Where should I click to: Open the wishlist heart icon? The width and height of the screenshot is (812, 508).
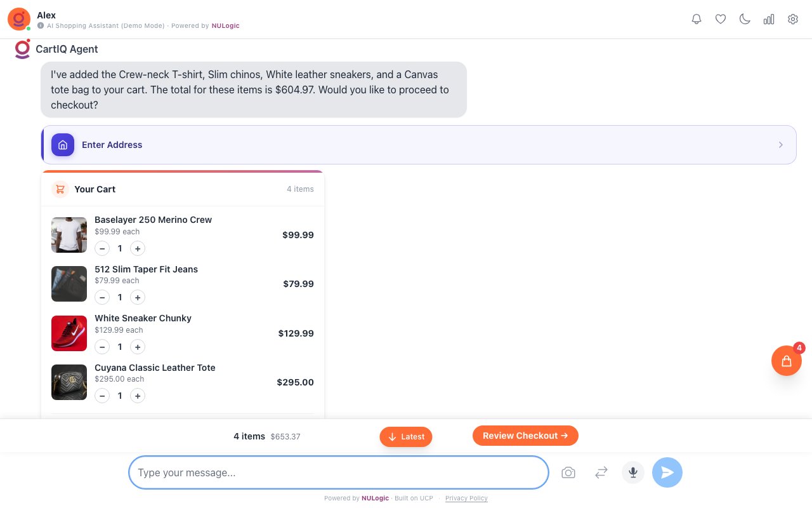click(721, 19)
